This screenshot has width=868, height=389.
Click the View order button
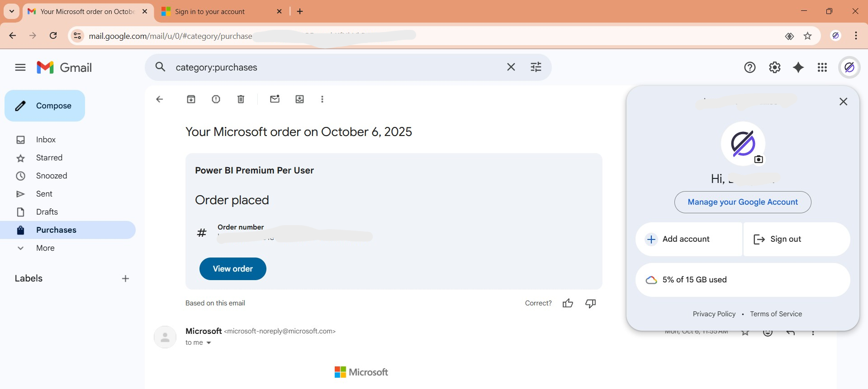[x=232, y=268]
